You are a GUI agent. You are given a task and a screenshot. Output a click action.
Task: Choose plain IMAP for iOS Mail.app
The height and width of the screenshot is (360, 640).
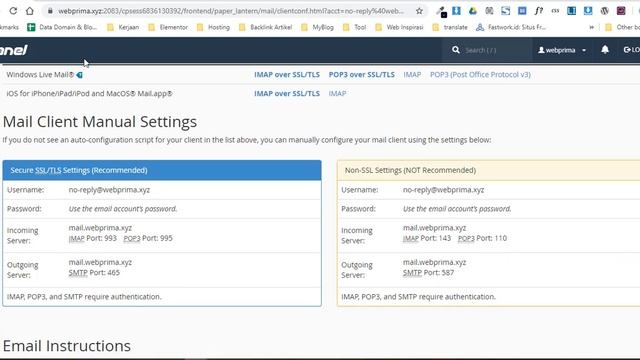(338, 93)
